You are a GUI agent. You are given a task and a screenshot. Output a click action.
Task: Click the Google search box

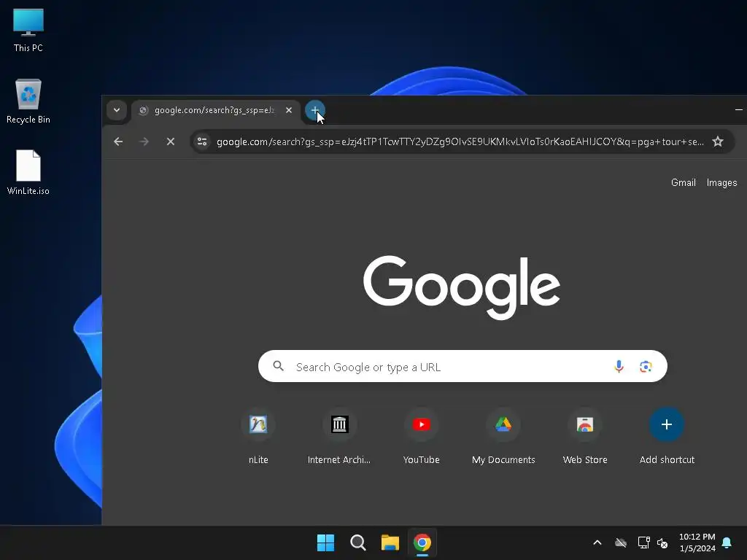tap(462, 366)
